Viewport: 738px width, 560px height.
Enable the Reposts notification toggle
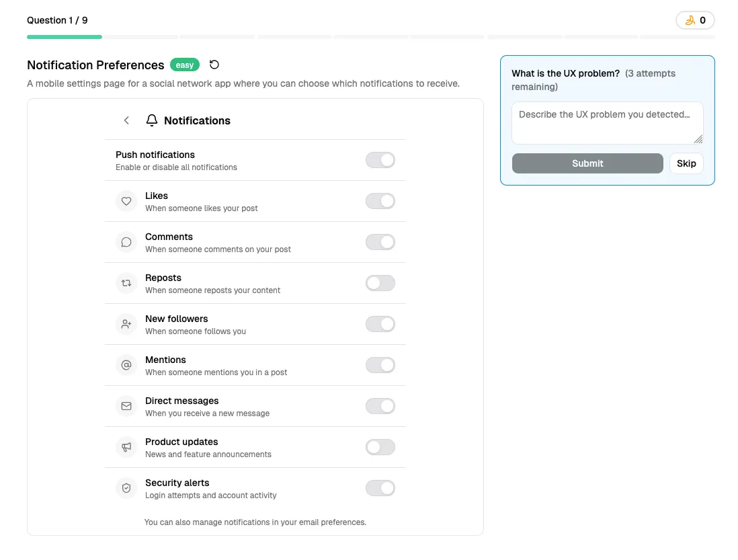click(380, 283)
